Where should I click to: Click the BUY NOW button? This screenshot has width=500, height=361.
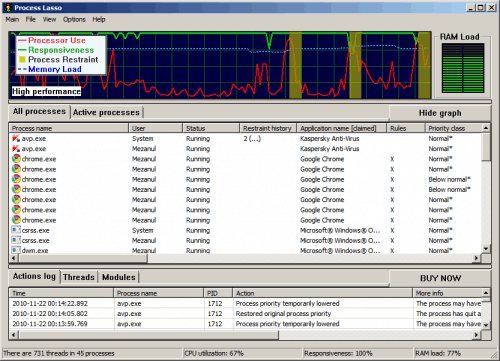coord(440,278)
